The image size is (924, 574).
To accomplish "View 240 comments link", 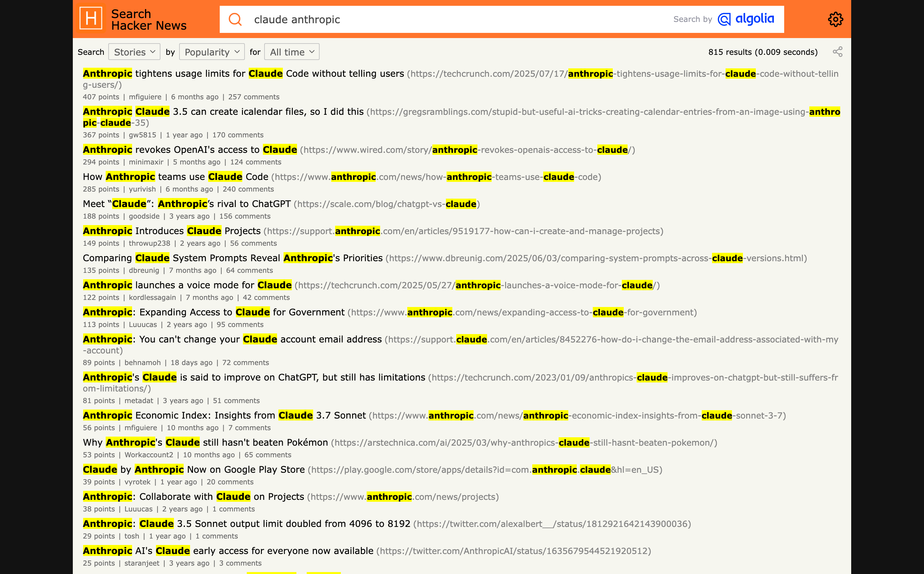I will [248, 189].
